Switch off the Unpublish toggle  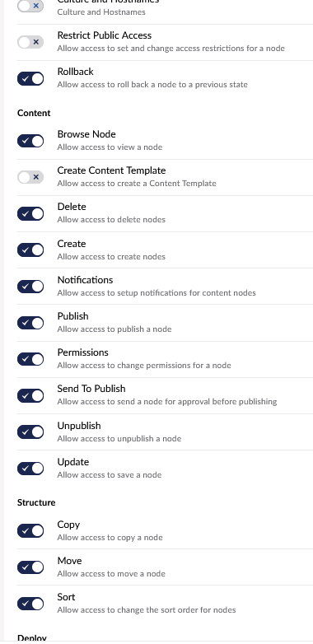tap(30, 432)
